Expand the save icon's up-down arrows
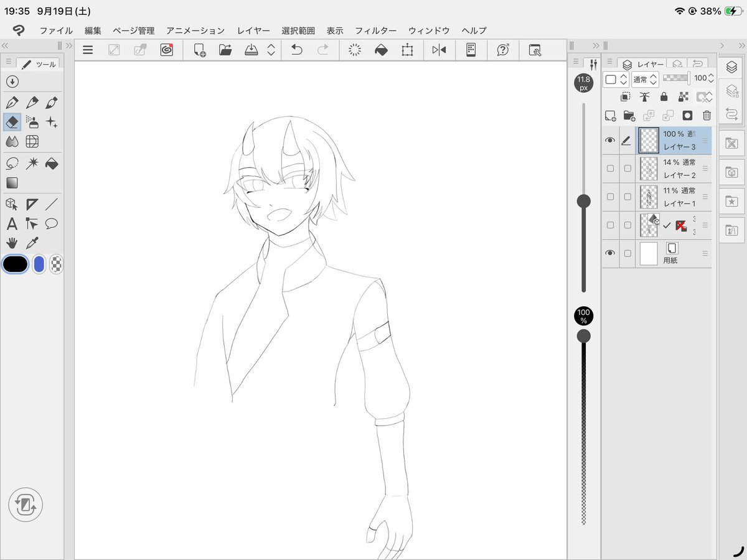Image resolution: width=747 pixels, height=560 pixels. pyautogui.click(x=271, y=50)
